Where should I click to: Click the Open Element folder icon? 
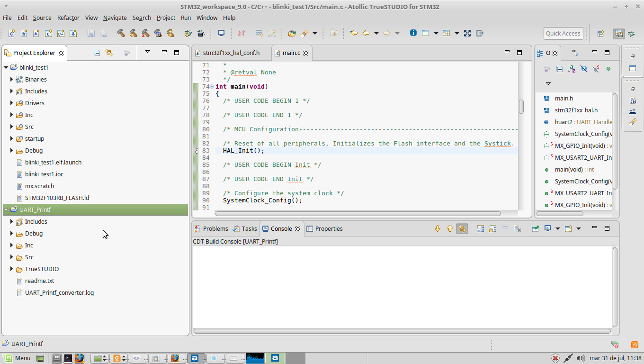(x=292, y=33)
